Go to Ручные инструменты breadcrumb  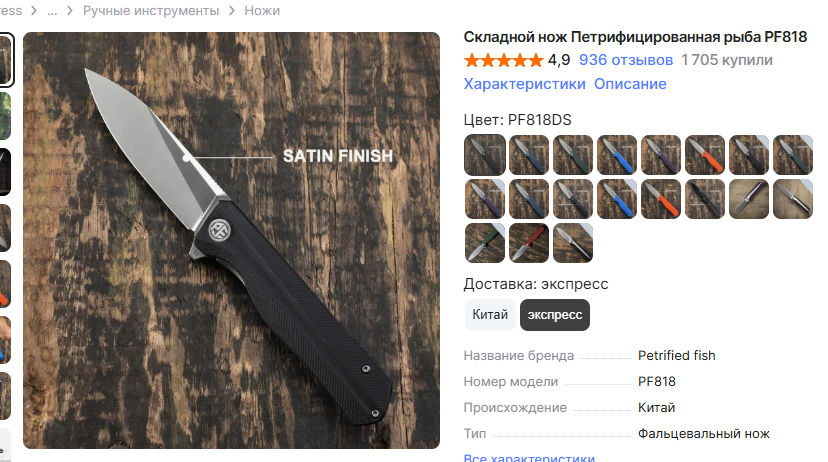pos(151,11)
